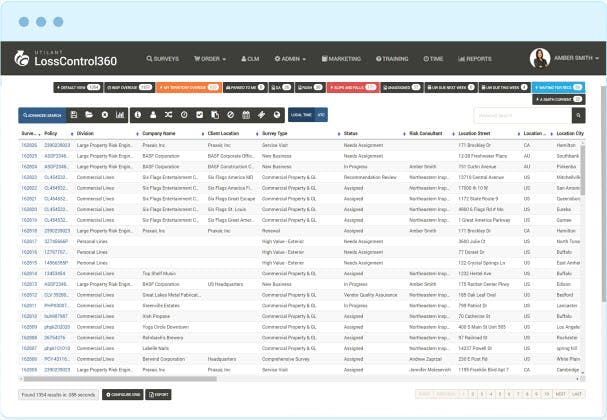Open the Reports menu item

pos(475,59)
